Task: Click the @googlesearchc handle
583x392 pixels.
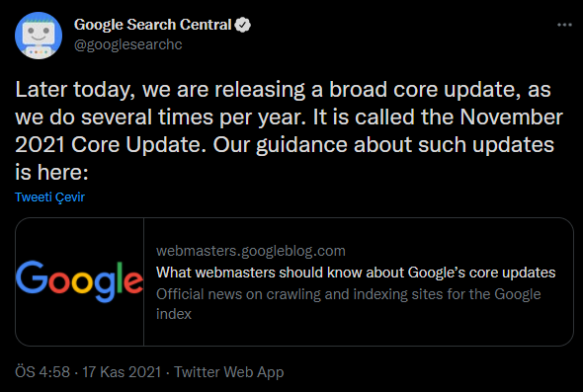Action: [127, 44]
